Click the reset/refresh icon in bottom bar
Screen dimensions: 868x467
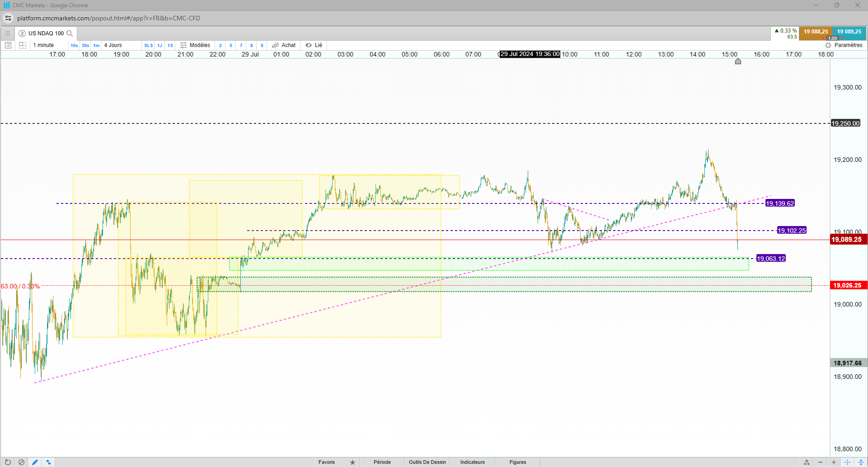pyautogui.click(x=8, y=462)
